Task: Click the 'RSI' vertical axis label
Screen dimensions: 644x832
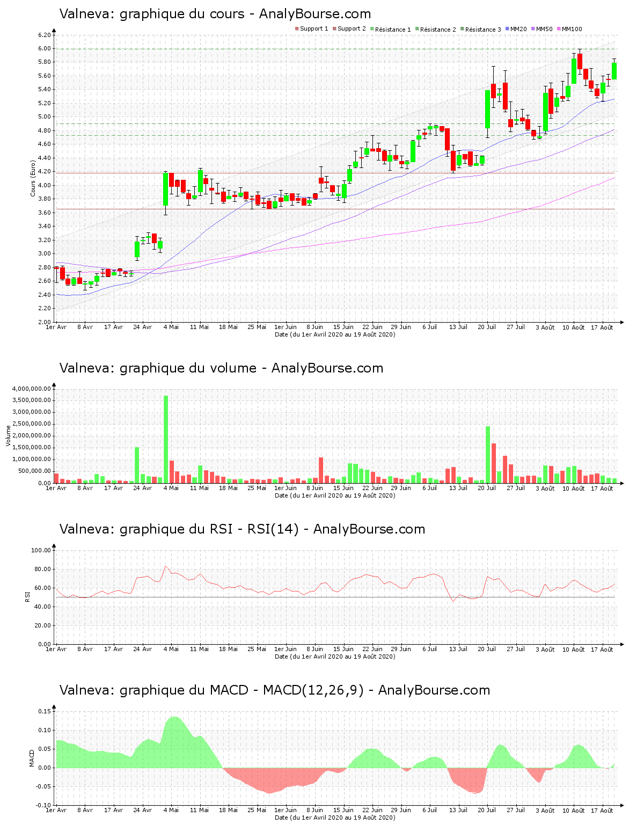Action: click(27, 596)
